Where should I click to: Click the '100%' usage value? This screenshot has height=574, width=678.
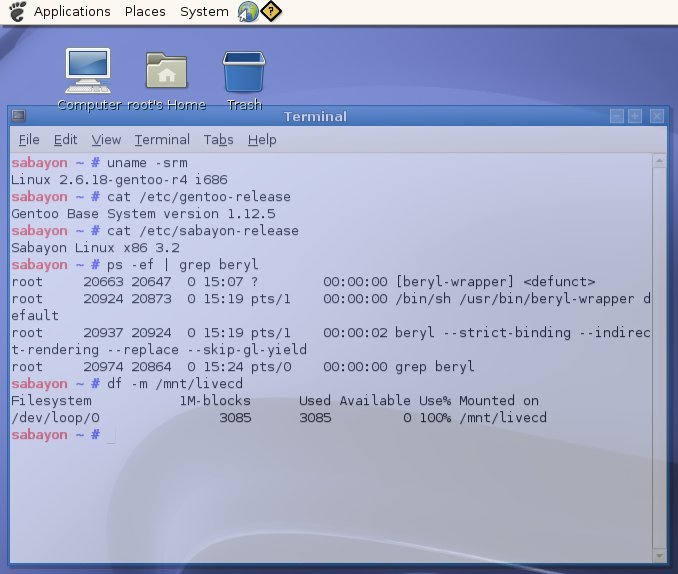coord(435,418)
